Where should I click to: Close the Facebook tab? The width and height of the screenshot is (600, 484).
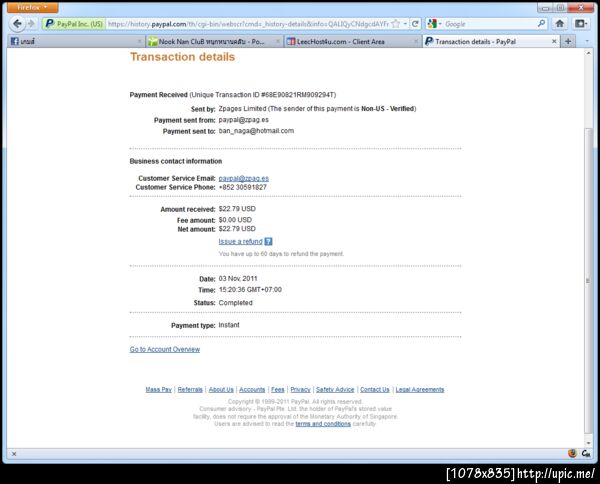139,41
